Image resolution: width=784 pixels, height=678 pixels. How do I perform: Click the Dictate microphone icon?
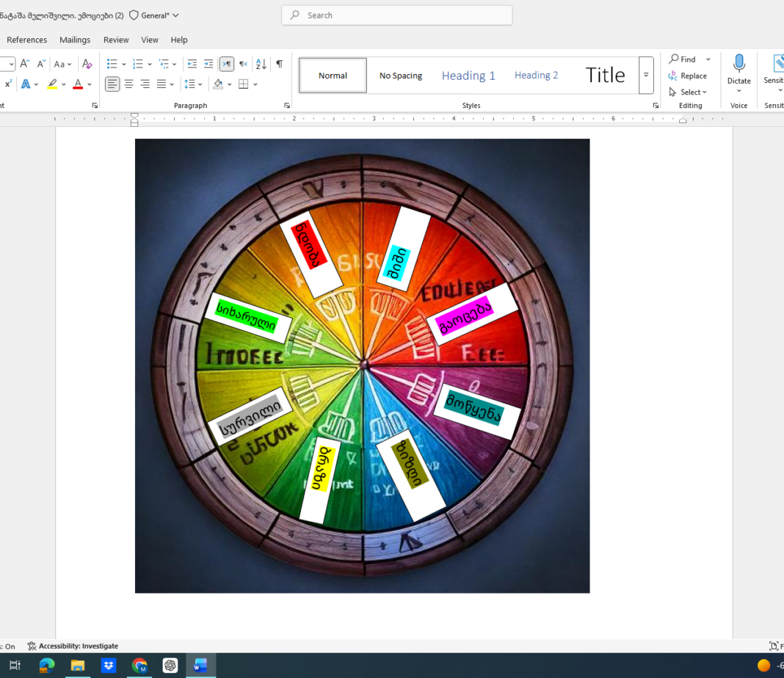738,65
